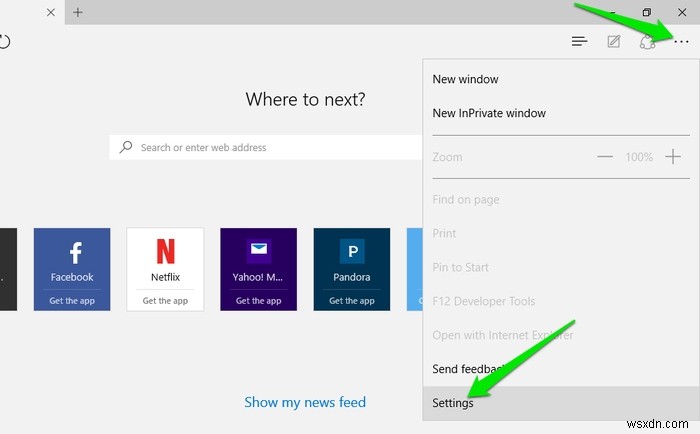The width and height of the screenshot is (700, 434).
Task: Close the Edge browser window
Action: coord(682,12)
